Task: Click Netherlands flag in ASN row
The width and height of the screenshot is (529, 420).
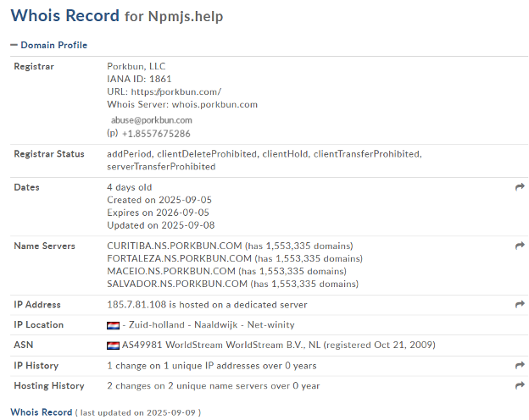Action: coord(113,345)
